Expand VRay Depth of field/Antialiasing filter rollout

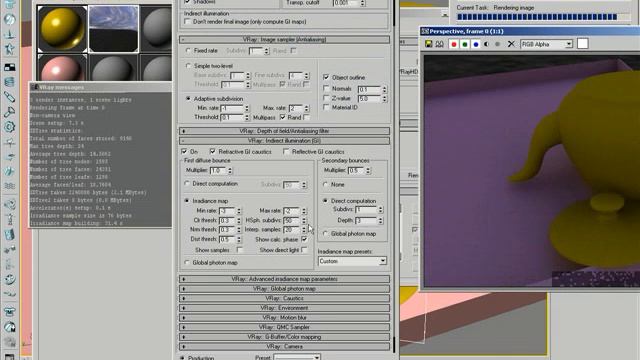click(x=284, y=131)
